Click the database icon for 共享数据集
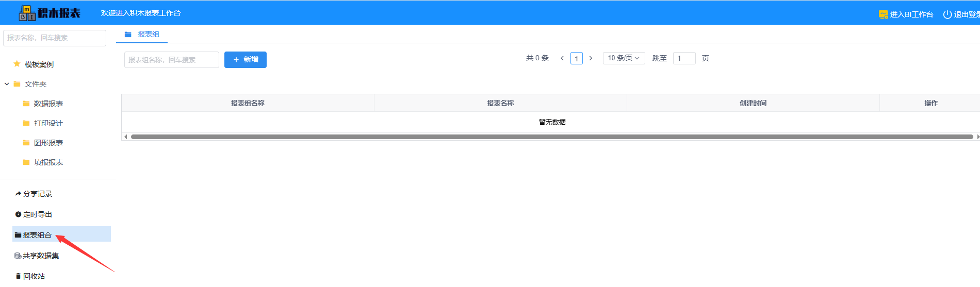 pyautogui.click(x=18, y=256)
